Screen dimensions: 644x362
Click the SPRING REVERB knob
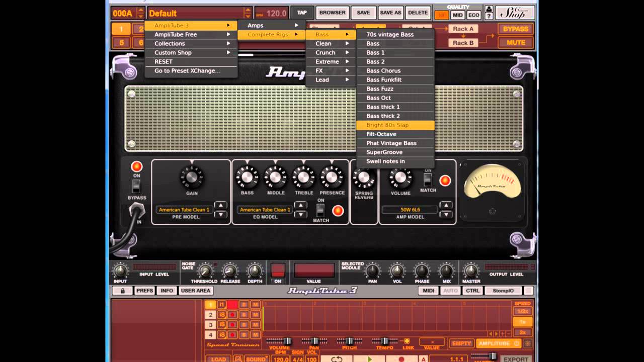[x=364, y=178]
